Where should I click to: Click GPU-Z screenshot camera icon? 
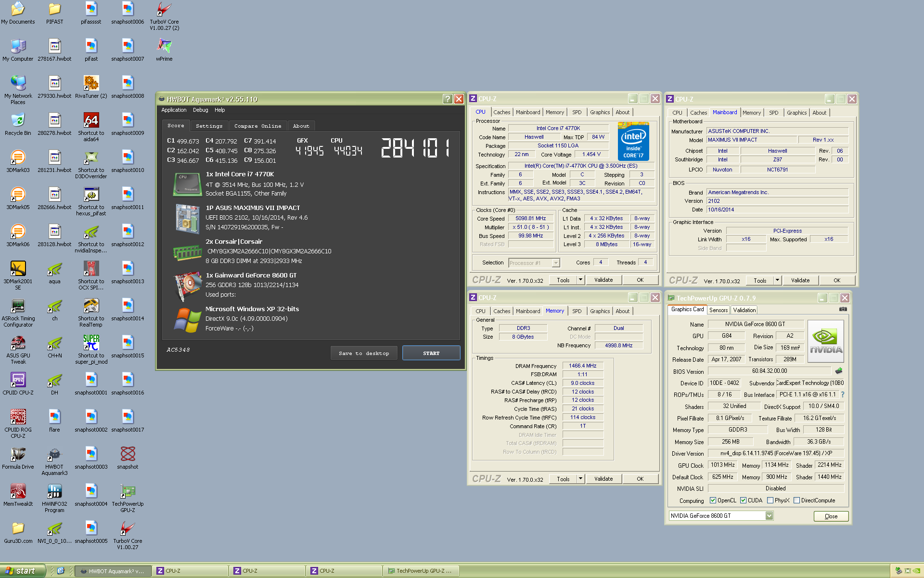point(843,309)
